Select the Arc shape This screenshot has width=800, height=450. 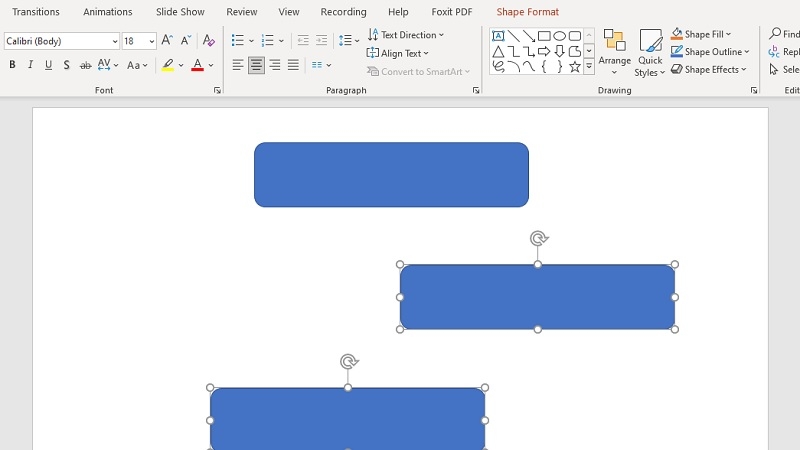(514, 67)
